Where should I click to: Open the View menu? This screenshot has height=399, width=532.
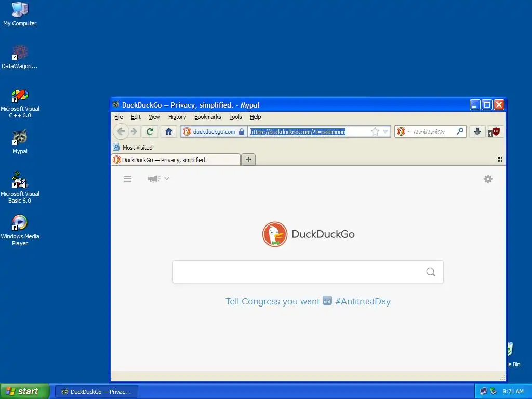[154, 117]
